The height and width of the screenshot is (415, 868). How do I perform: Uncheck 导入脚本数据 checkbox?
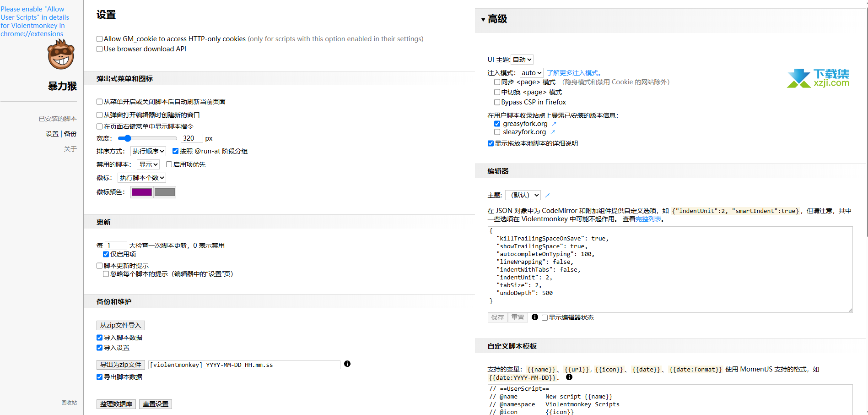tap(99, 338)
